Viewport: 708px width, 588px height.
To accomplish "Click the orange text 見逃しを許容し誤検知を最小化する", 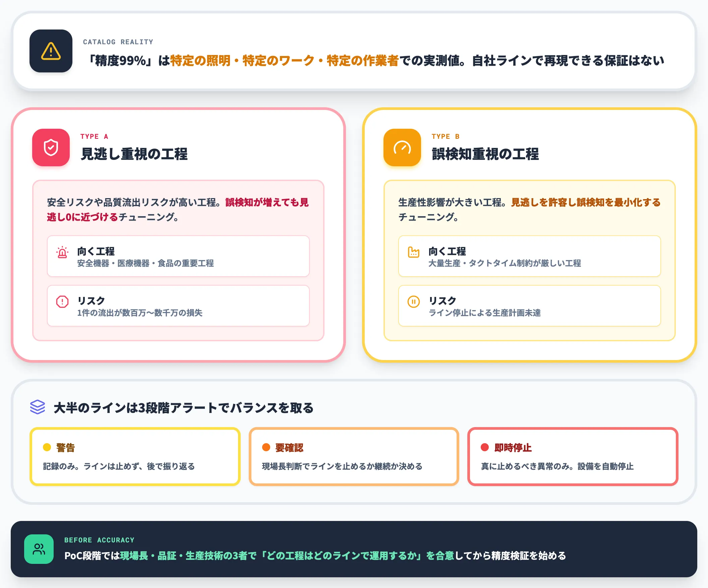I will coord(586,202).
